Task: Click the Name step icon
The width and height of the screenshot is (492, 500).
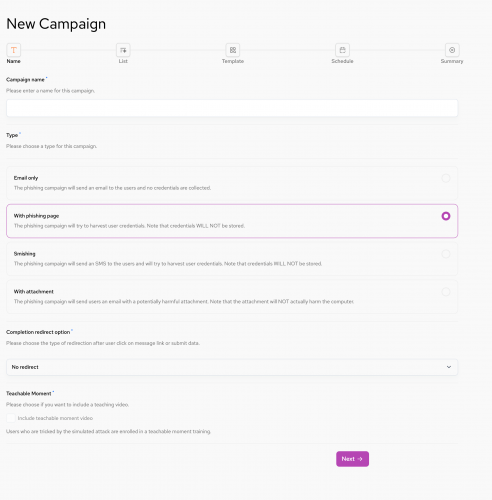Action: pos(14,50)
